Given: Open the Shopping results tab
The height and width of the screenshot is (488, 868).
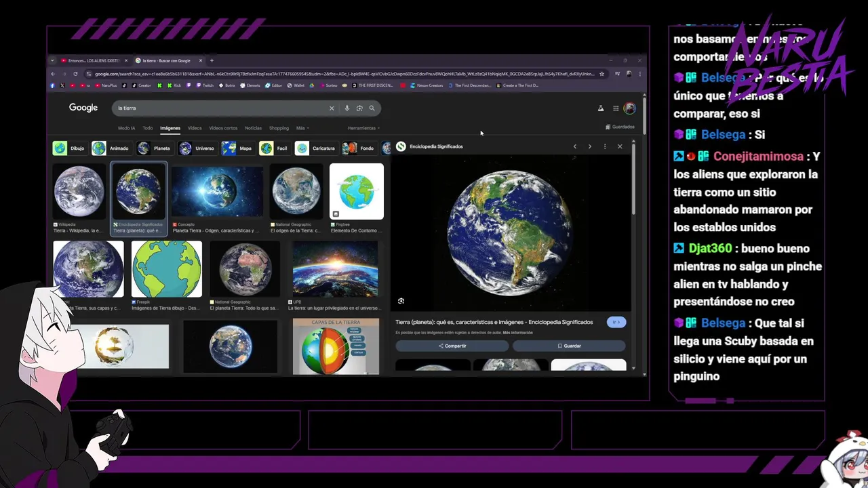Looking at the screenshot, I should (x=279, y=128).
